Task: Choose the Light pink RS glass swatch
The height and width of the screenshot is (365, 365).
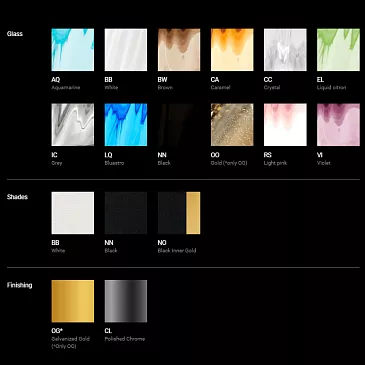Action: [285, 125]
